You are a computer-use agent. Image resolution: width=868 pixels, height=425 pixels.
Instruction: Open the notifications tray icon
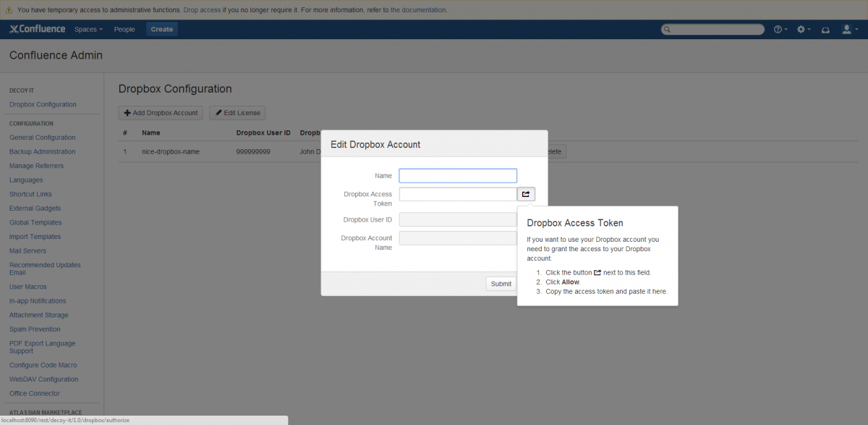[x=825, y=29]
